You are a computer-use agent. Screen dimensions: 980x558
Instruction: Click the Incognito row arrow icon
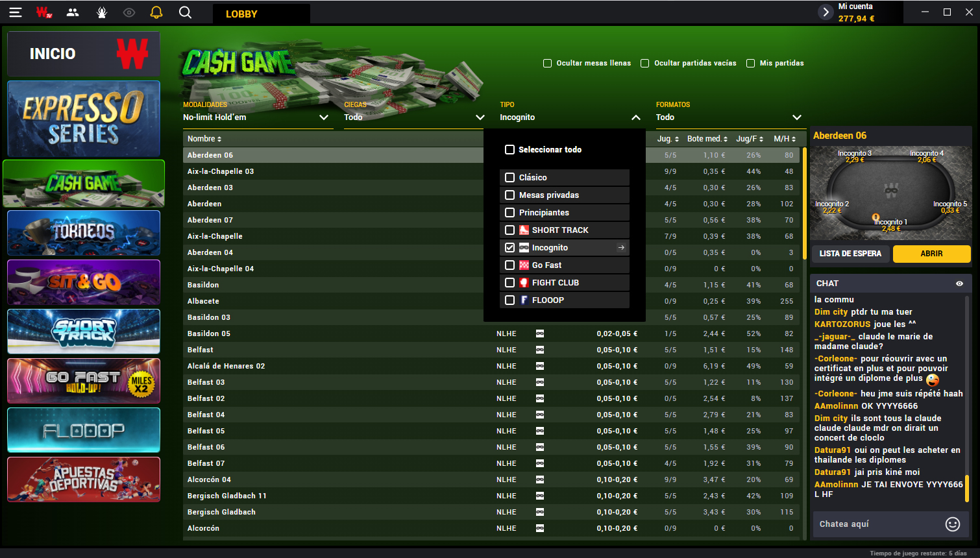click(621, 247)
